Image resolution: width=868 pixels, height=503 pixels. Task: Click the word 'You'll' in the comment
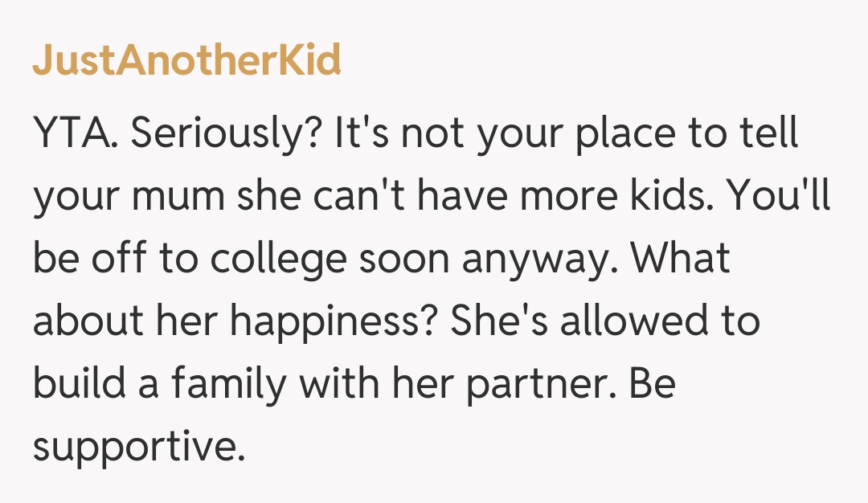pyautogui.click(x=778, y=198)
